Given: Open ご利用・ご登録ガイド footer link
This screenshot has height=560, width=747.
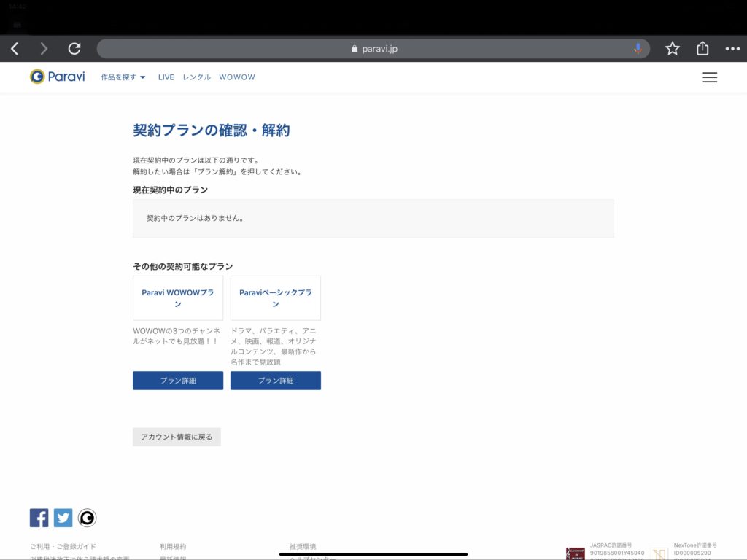Looking at the screenshot, I should click(x=63, y=546).
